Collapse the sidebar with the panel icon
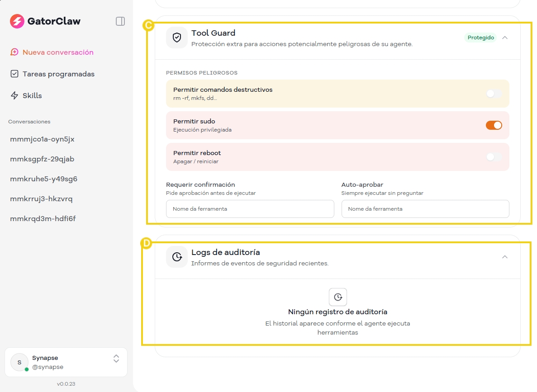The image size is (537, 392). [x=120, y=21]
